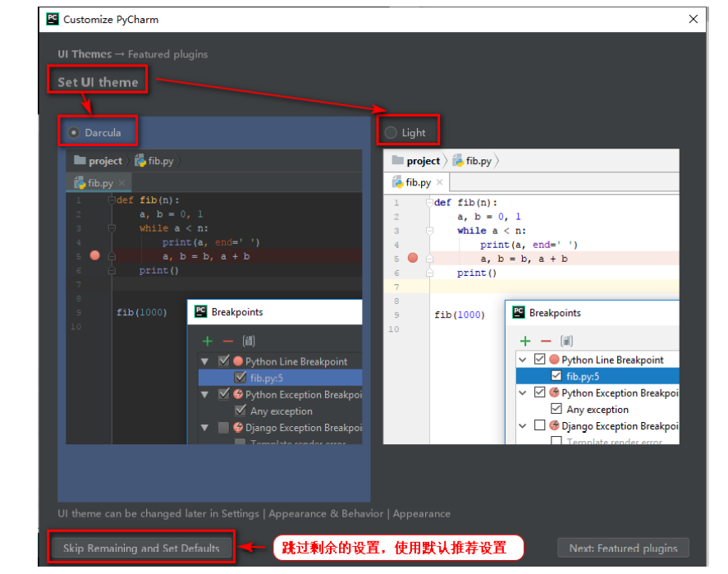The image size is (728, 574).
Task: Go to Next: Featured plugins
Action: point(623,548)
